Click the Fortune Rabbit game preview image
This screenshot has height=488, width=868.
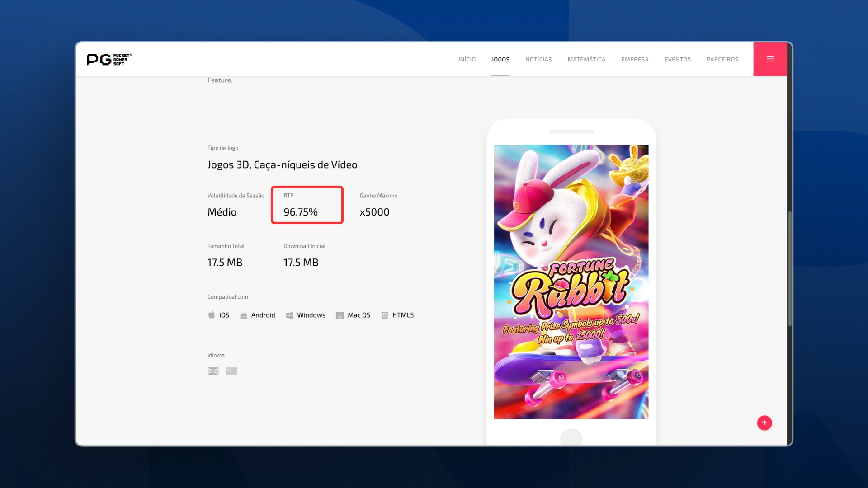tap(571, 282)
